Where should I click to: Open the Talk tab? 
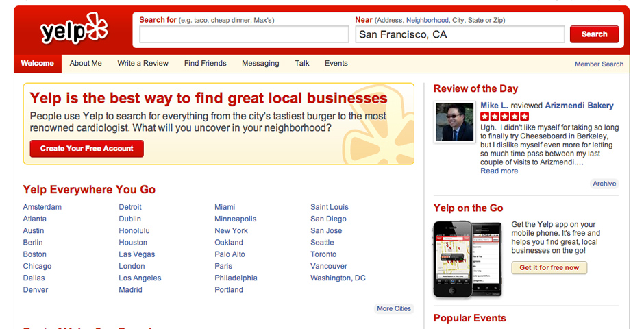[302, 63]
